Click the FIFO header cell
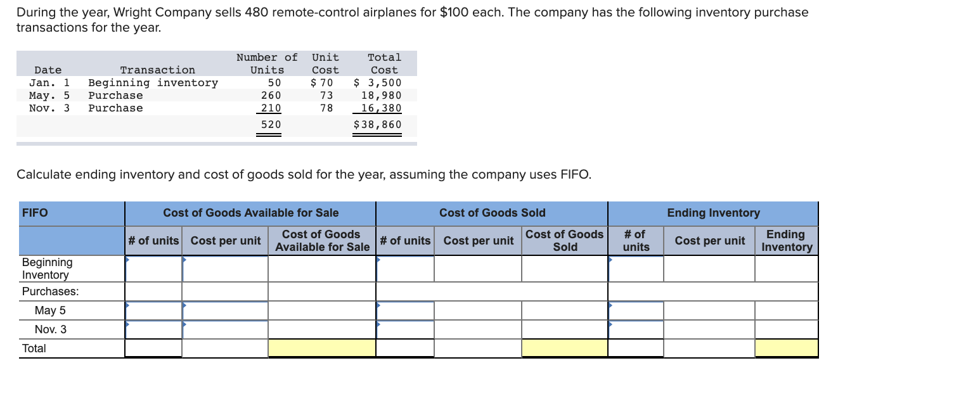The height and width of the screenshot is (408, 980). pos(71,213)
